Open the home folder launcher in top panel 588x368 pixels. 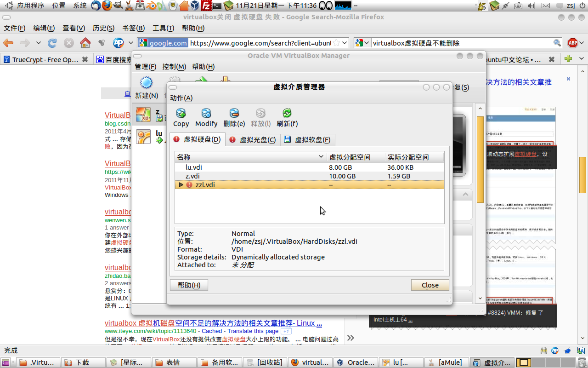point(184,6)
